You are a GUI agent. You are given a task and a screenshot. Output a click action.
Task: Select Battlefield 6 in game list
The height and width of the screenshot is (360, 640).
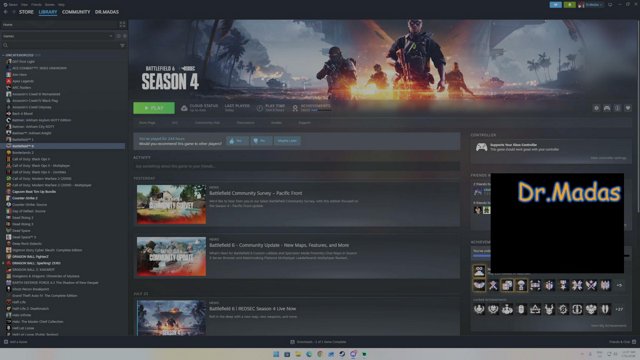coord(63,146)
